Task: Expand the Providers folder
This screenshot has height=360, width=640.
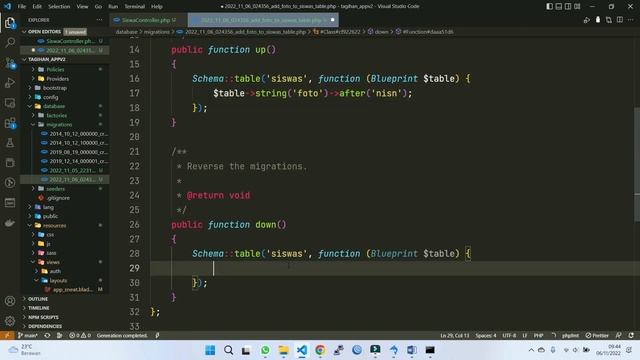Action: tap(57, 79)
